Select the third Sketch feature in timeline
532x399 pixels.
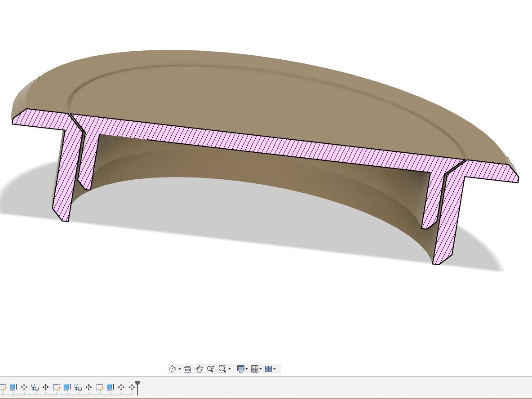pyautogui.click(x=99, y=387)
